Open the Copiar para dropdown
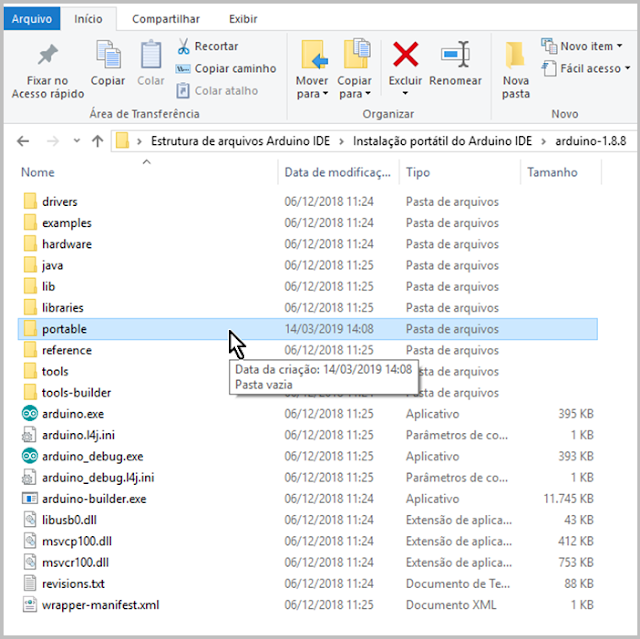 (x=354, y=69)
